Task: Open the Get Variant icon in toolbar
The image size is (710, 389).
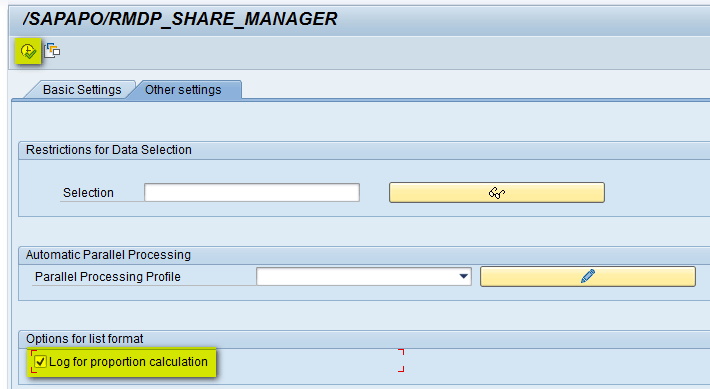Action: click(52, 50)
